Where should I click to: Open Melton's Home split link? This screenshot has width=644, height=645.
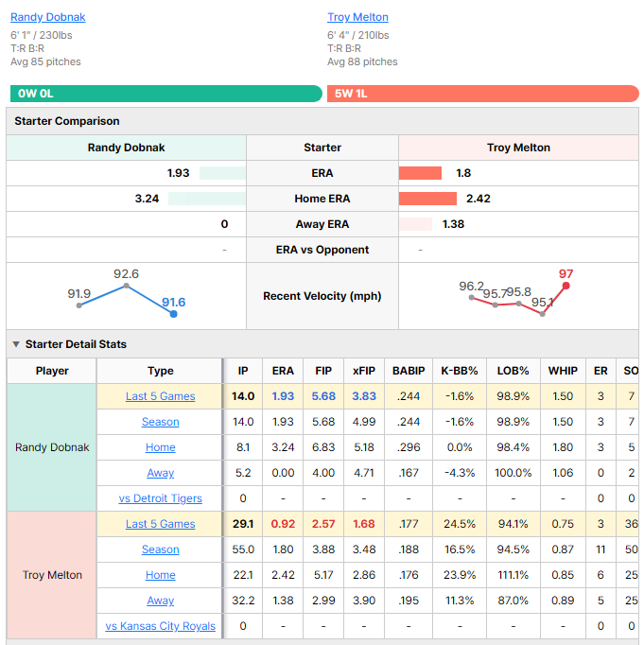[161, 575]
